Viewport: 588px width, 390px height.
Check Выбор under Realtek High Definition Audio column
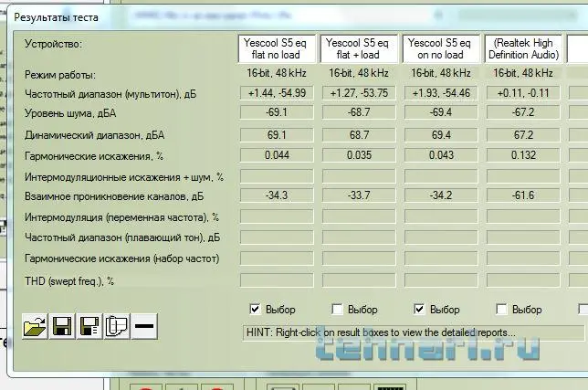point(501,309)
